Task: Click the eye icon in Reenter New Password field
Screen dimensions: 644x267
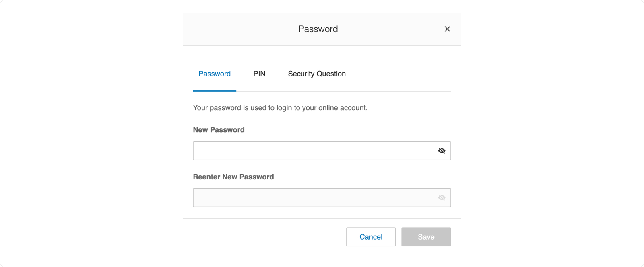Action: pos(442,197)
